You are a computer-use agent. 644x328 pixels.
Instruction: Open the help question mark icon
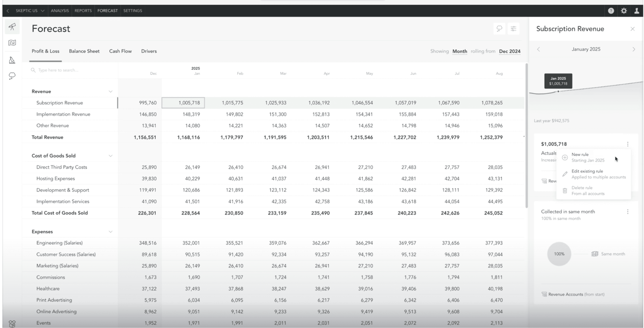[x=611, y=11]
